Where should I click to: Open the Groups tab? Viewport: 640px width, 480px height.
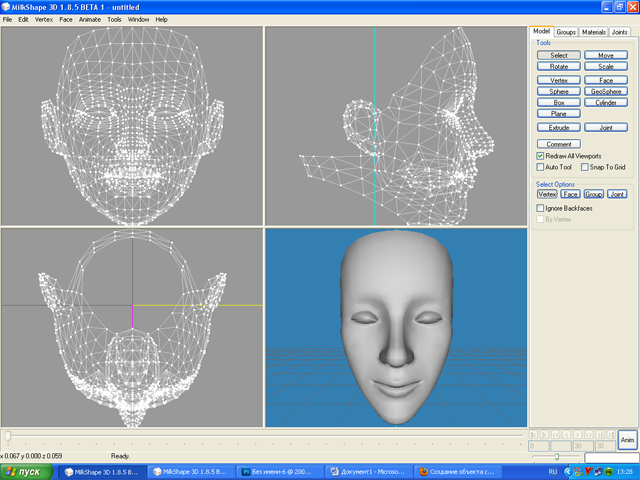point(566,32)
